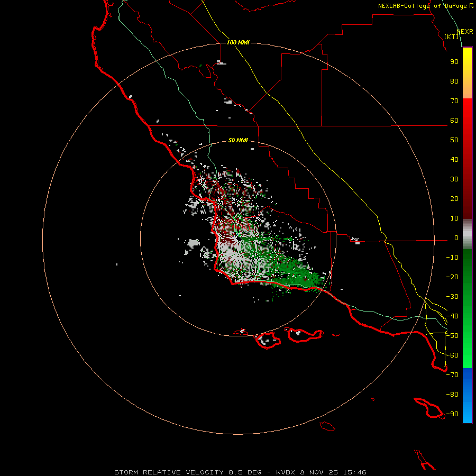This screenshot has width=476, height=476.
Task: Pick the green inbound segment of color bar
Action: pos(467,308)
